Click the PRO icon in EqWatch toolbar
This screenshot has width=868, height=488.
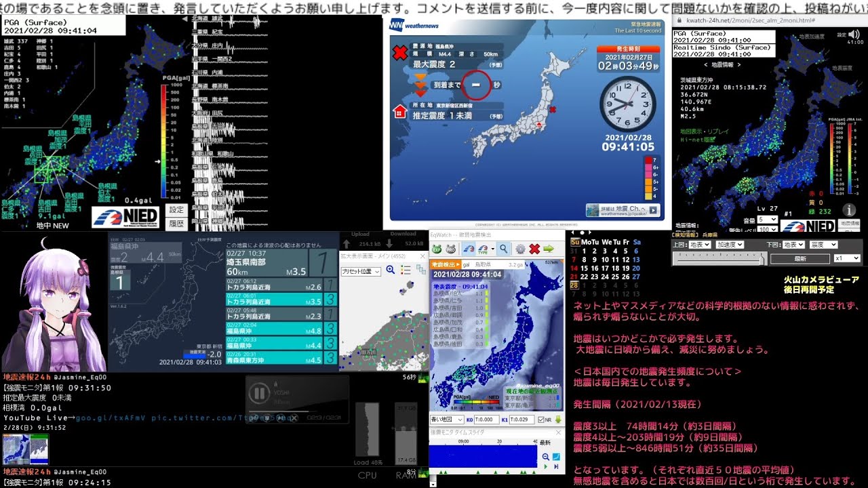(x=452, y=249)
